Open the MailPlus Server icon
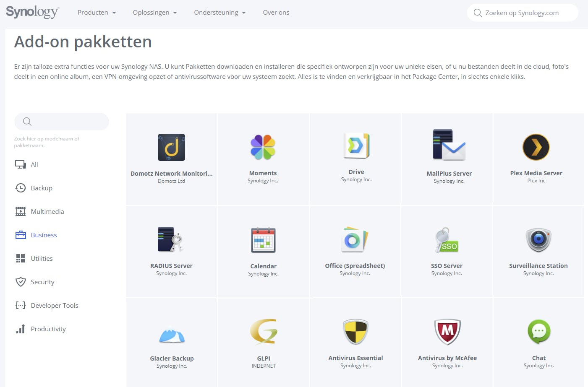The width and height of the screenshot is (588, 387). (449, 145)
